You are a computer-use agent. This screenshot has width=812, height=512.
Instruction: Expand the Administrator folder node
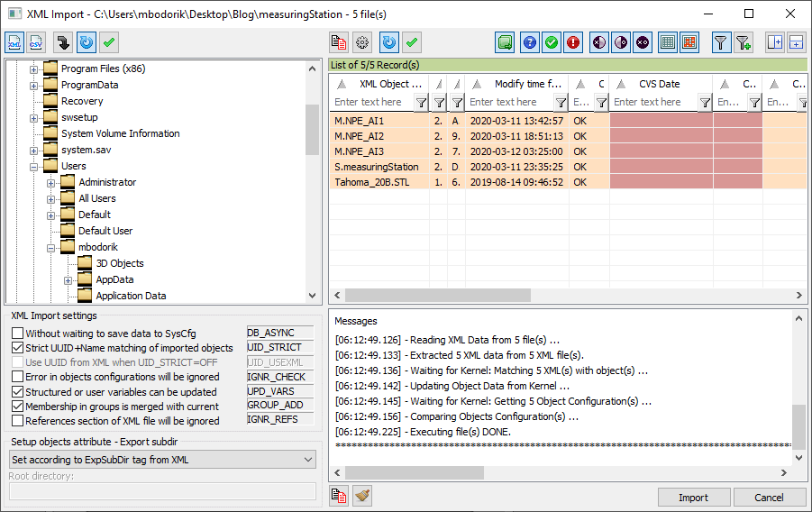click(50, 183)
